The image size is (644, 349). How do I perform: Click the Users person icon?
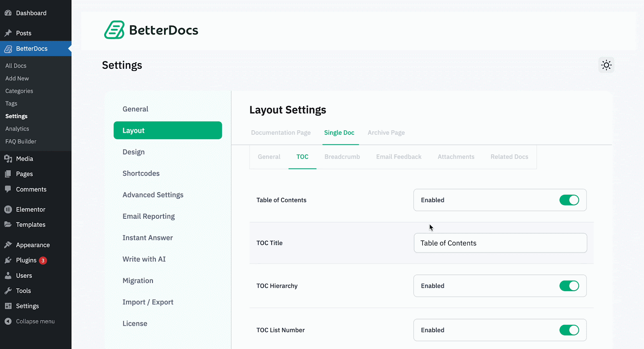coord(8,275)
